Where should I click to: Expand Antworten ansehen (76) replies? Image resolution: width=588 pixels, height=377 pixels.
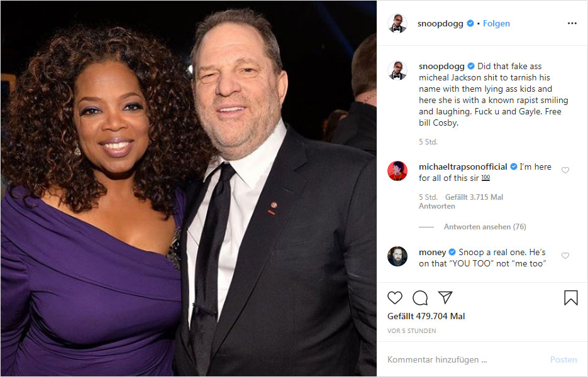(485, 227)
